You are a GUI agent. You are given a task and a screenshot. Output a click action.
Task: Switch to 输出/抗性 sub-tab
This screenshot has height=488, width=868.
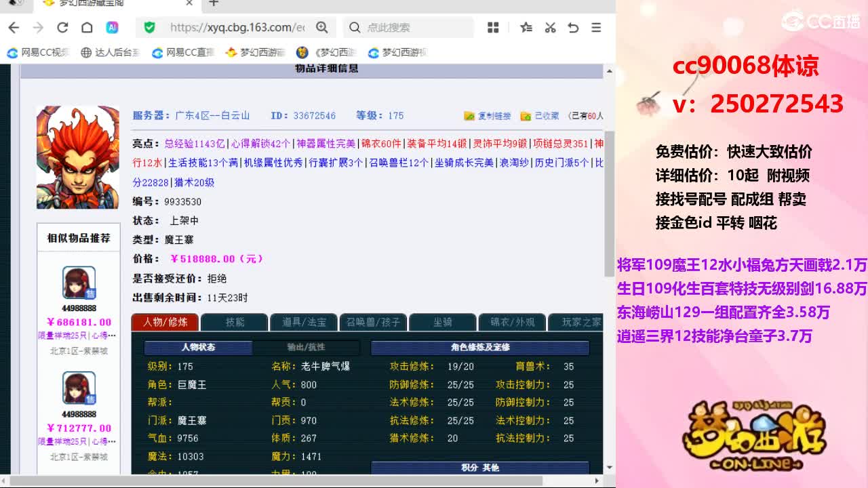coord(306,348)
